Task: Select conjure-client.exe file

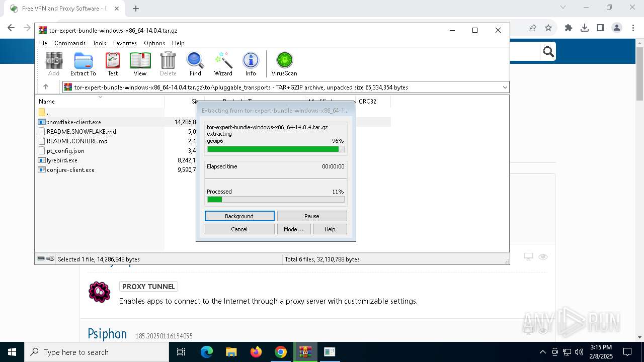Action: point(70,170)
